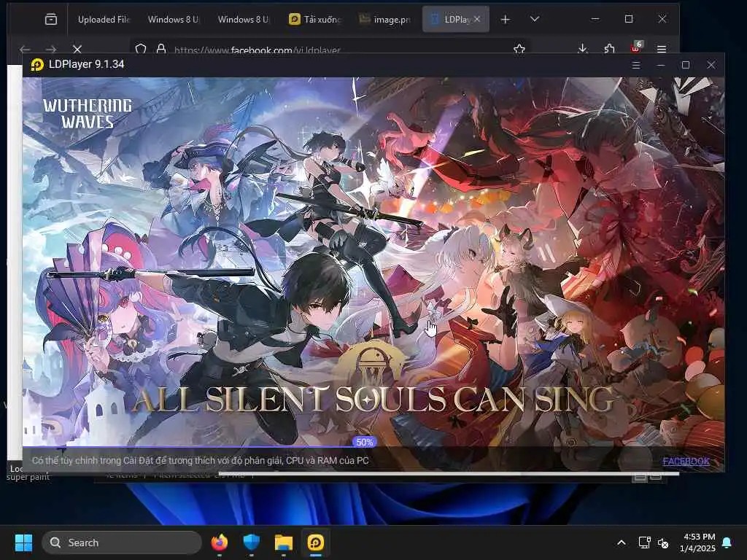Expand the list all tabs dropdown
Screen dimensions: 747x560
pos(535,19)
